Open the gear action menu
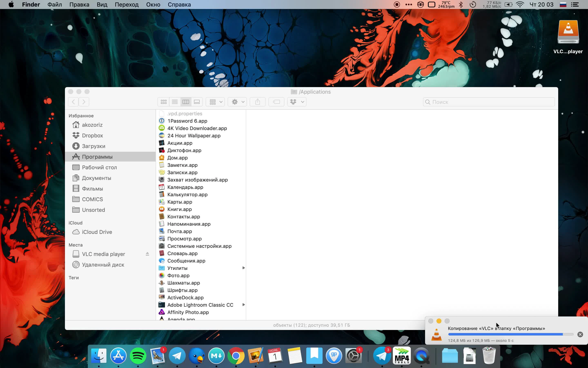The height and width of the screenshot is (368, 588). 237,102
